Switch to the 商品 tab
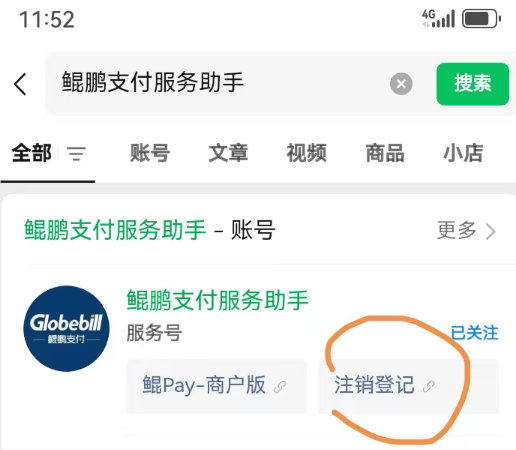 pyautogui.click(x=385, y=153)
